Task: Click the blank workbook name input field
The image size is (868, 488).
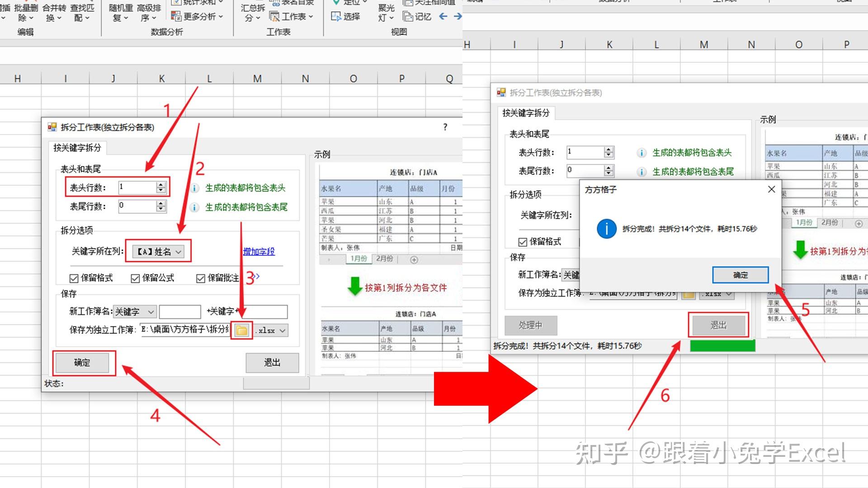Action: tap(180, 311)
